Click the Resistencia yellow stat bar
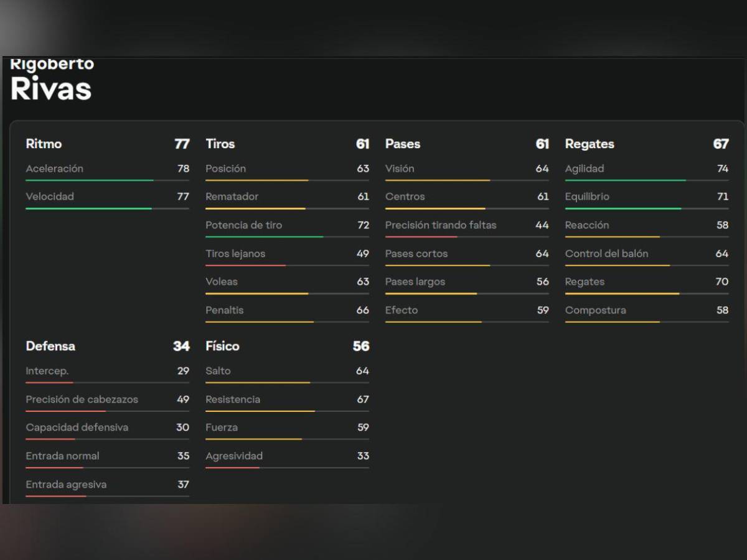747x560 pixels. point(287,411)
